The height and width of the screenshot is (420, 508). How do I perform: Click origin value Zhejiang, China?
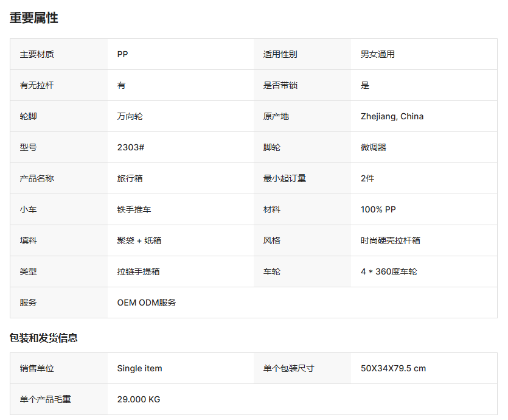pyautogui.click(x=392, y=116)
